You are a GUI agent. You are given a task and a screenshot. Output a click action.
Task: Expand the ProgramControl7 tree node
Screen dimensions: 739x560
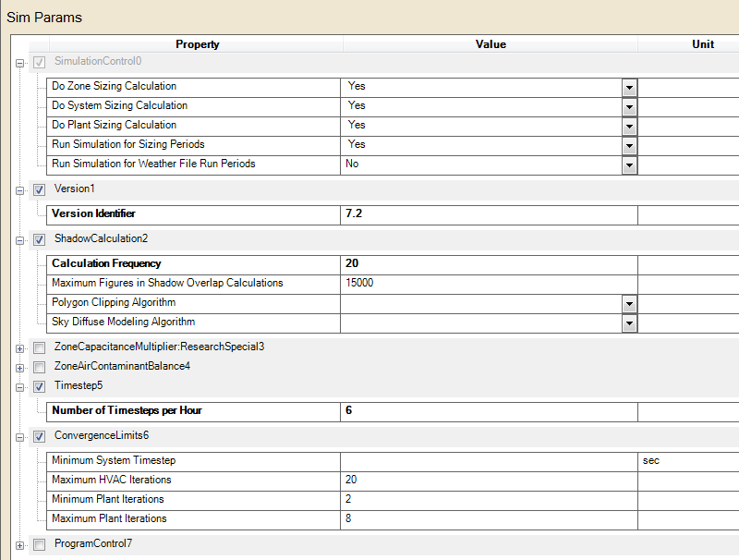click(x=19, y=545)
